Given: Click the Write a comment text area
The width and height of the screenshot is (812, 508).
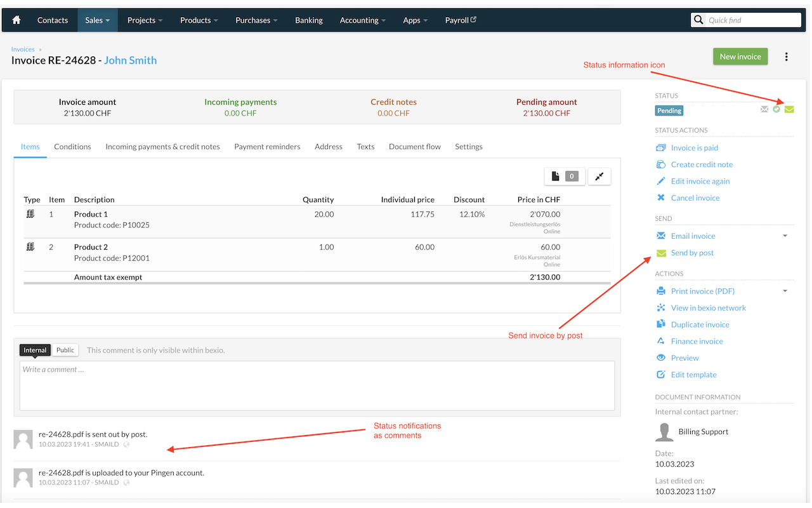Looking at the screenshot, I should tap(317, 386).
